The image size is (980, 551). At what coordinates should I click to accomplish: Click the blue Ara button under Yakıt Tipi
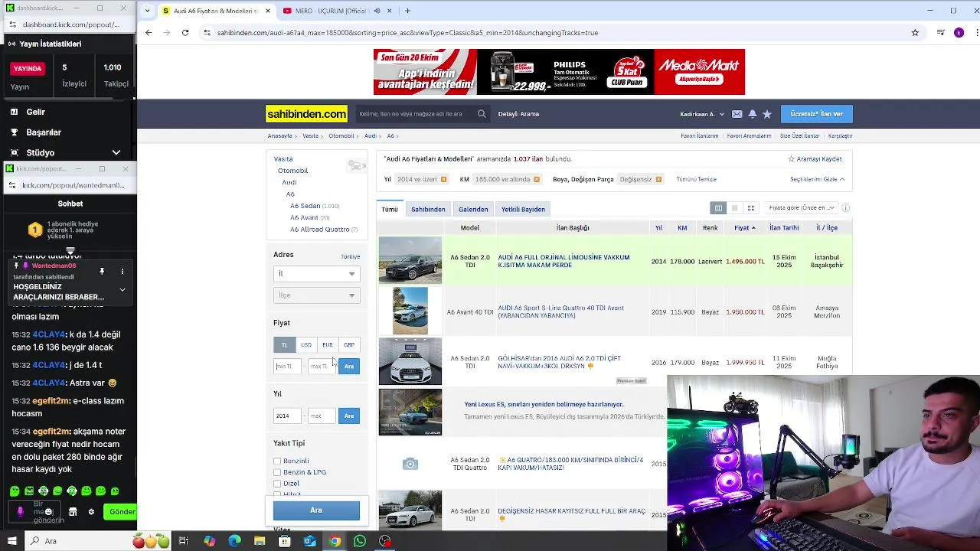316,510
